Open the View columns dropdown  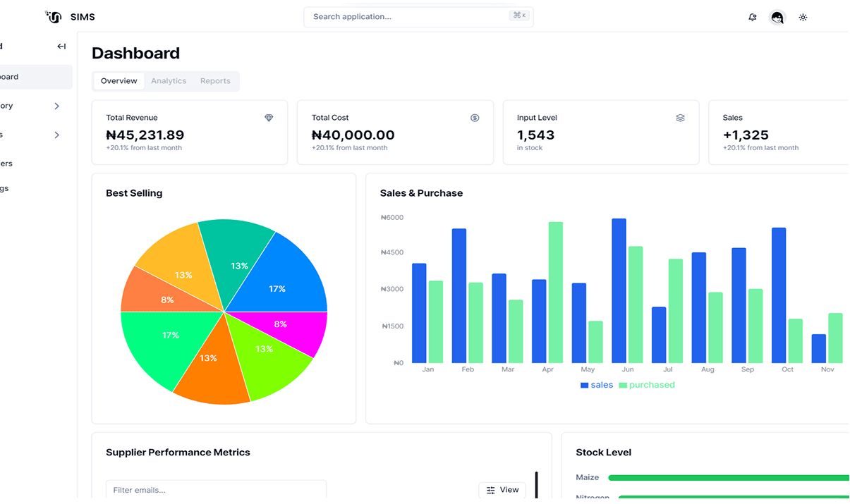[x=502, y=490]
